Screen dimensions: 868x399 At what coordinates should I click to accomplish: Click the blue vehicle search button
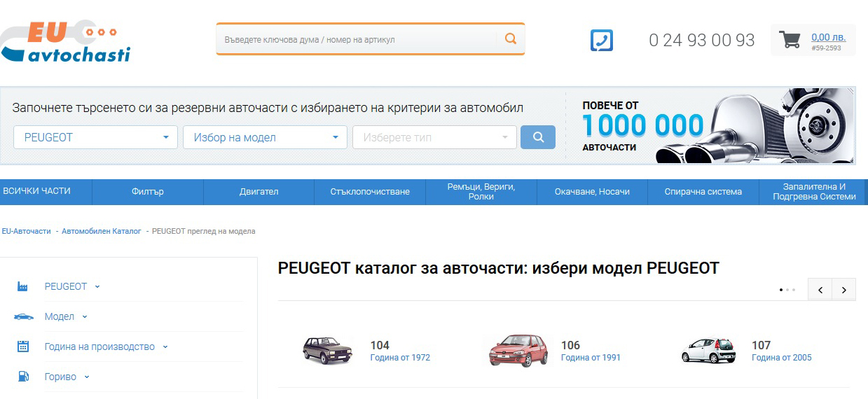(x=538, y=137)
